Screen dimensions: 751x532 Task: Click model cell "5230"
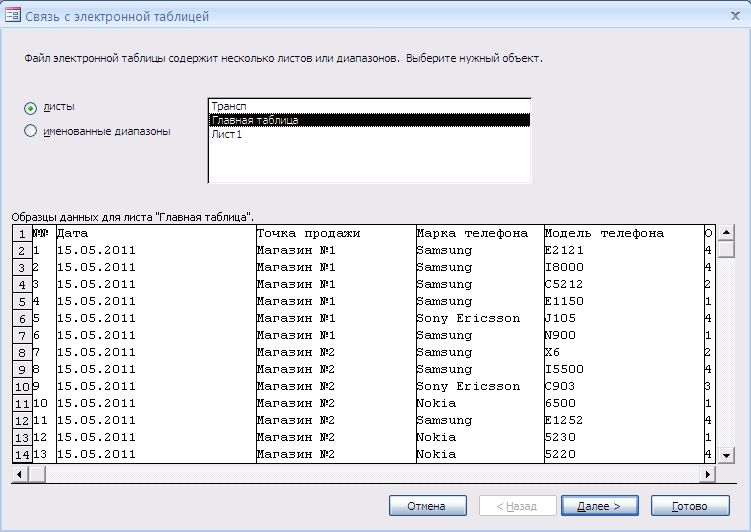click(x=624, y=437)
